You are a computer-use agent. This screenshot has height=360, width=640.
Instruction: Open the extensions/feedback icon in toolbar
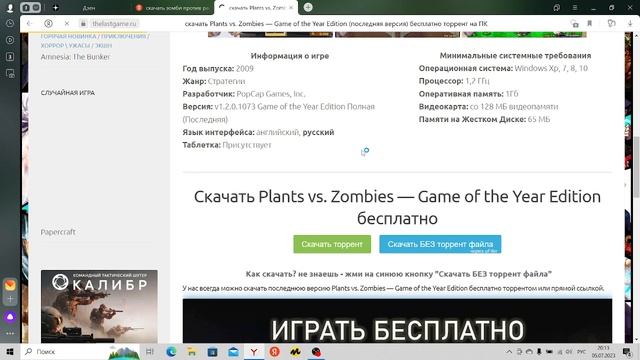(611, 24)
